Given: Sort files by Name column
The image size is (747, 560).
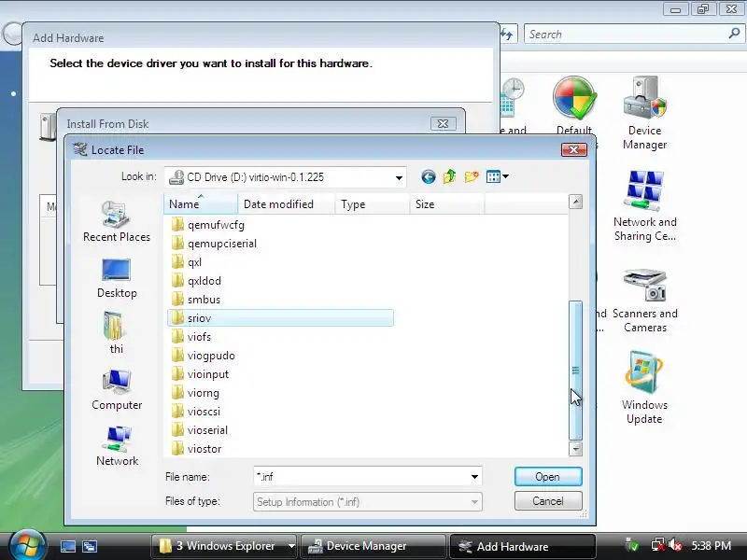Looking at the screenshot, I should click(201, 204).
